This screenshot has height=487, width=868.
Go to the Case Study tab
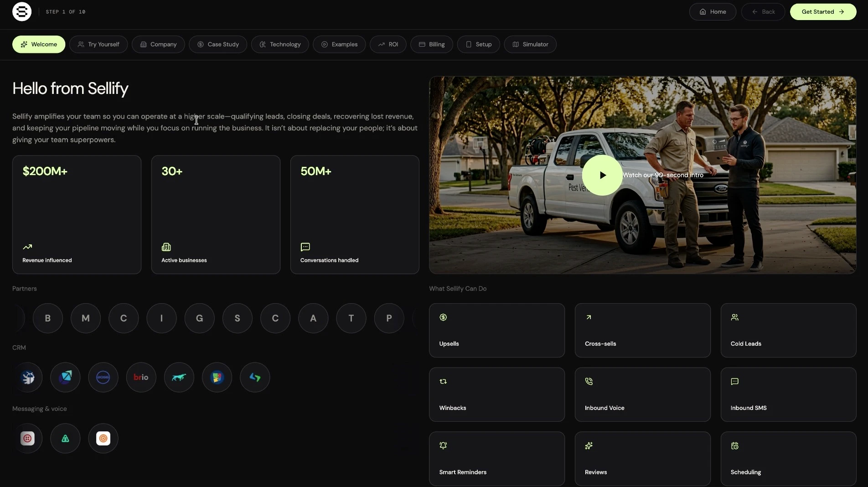coord(218,44)
